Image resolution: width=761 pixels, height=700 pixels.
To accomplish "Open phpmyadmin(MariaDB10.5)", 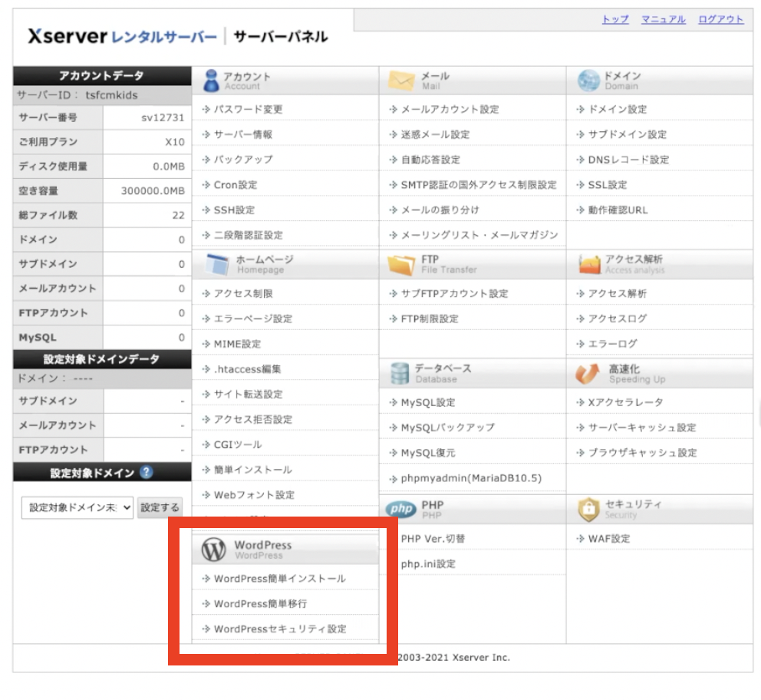I will (469, 477).
